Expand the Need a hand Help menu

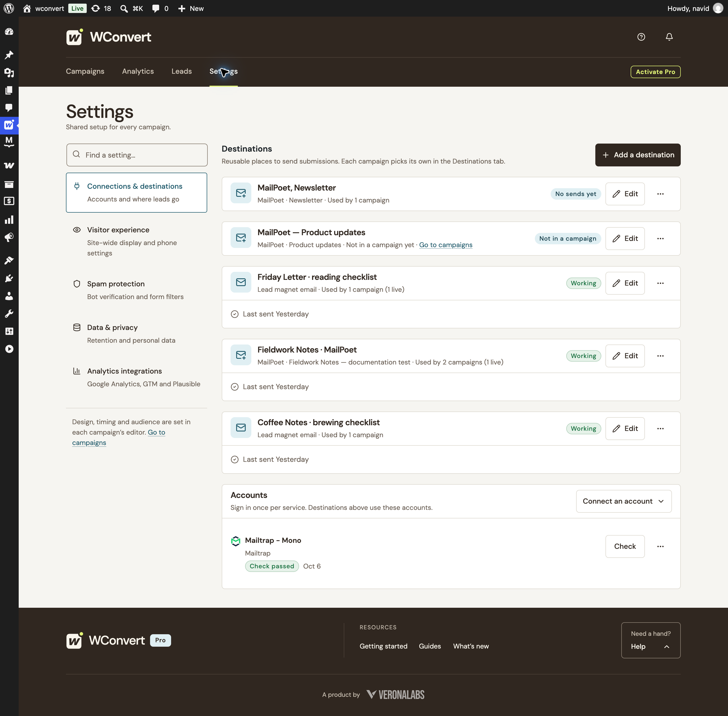(x=651, y=640)
